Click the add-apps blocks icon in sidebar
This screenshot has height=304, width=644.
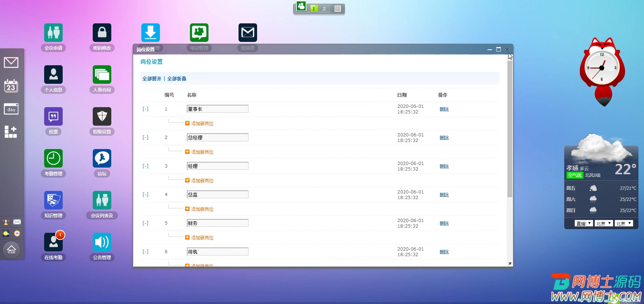[11, 132]
